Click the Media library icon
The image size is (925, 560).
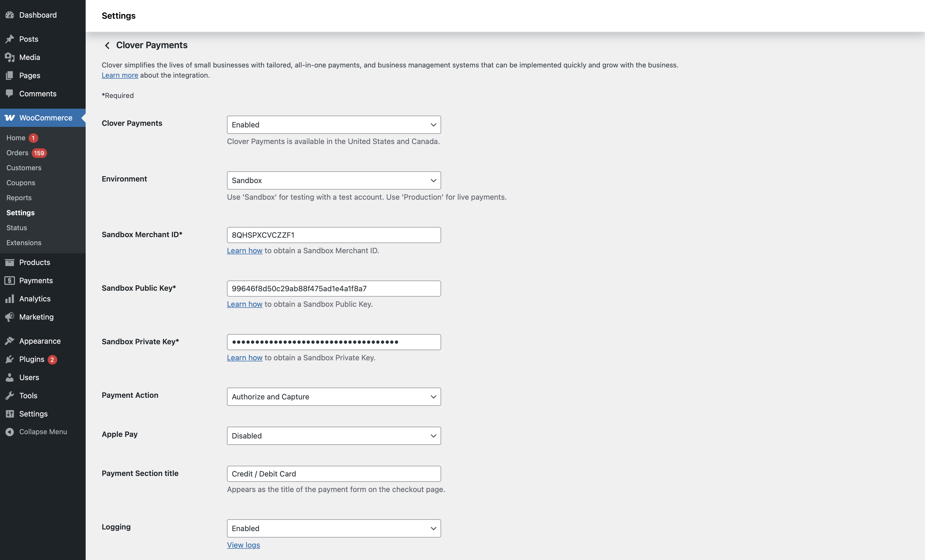tap(10, 57)
